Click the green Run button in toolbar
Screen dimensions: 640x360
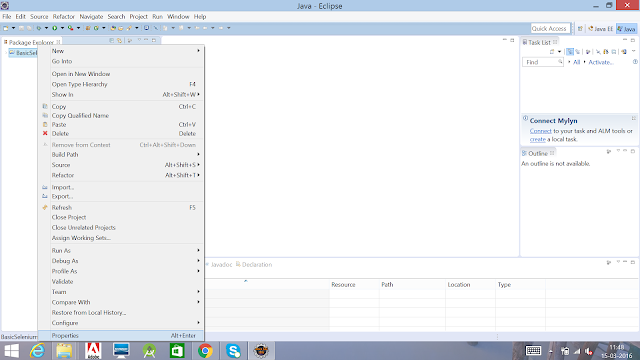point(54,28)
